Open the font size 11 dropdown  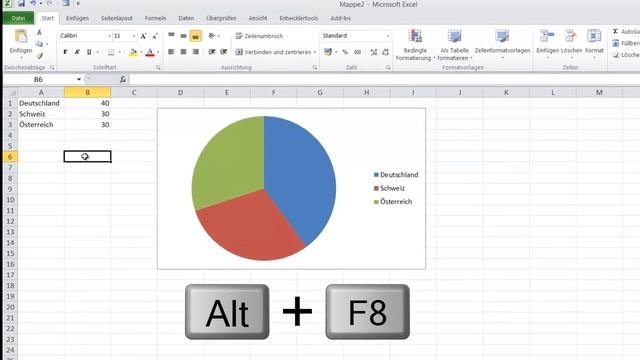133,36
